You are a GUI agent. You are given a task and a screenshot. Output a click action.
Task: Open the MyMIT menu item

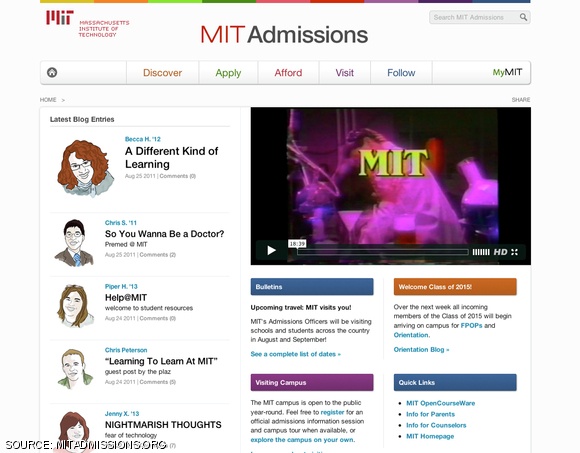507,72
